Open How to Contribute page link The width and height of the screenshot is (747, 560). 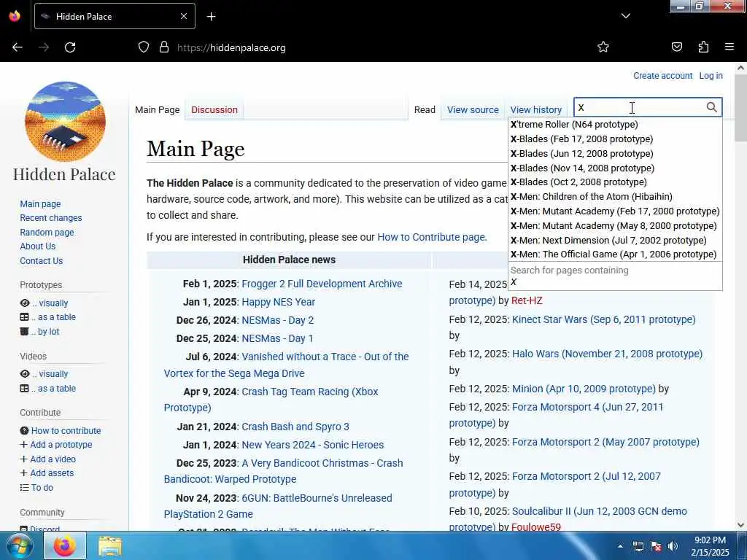pyautogui.click(x=432, y=237)
